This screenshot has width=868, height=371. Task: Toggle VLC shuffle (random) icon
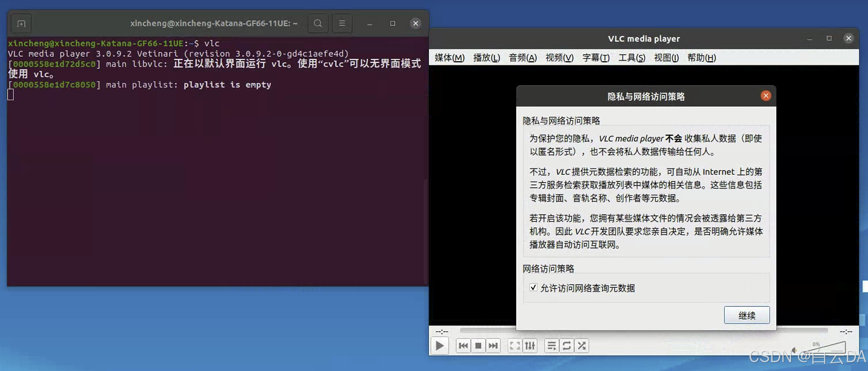[x=581, y=345]
